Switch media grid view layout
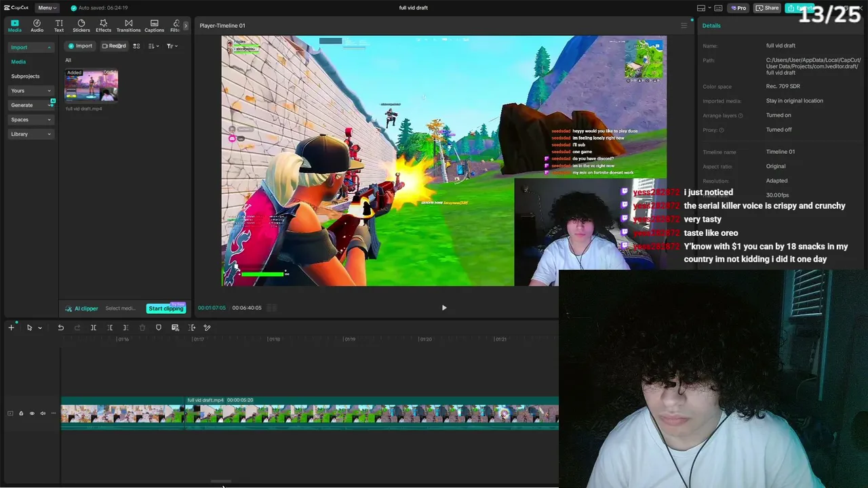This screenshot has height=488, width=868. pos(136,46)
